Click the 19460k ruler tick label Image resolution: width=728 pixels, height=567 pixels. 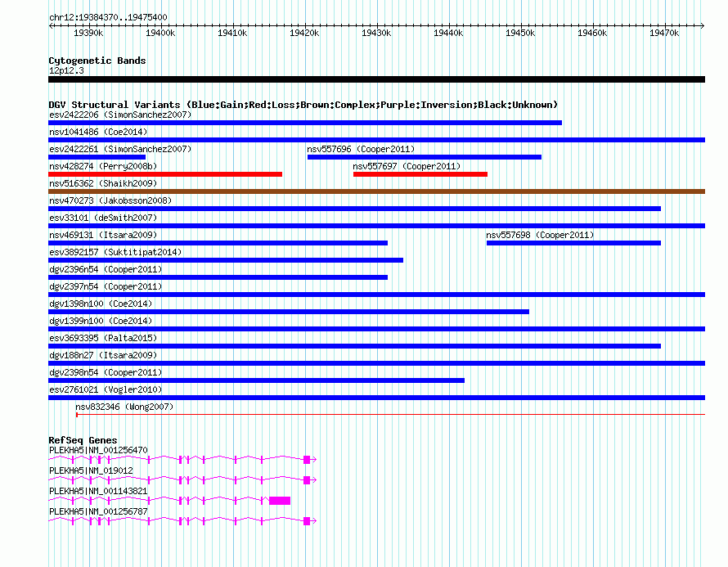click(592, 34)
